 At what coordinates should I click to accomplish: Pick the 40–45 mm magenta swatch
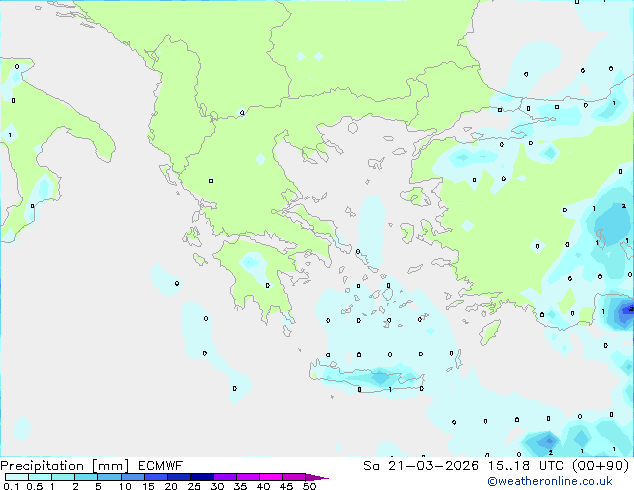coord(271,477)
